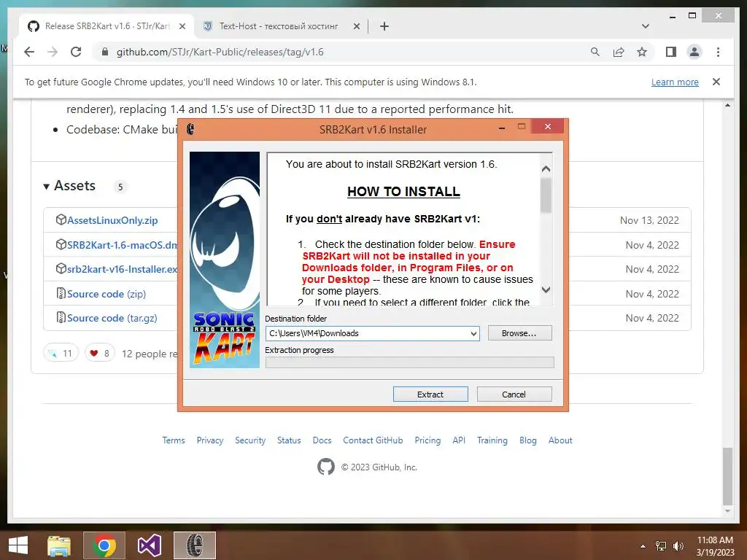
Task: Open the Docs footer link
Action: tap(322, 440)
